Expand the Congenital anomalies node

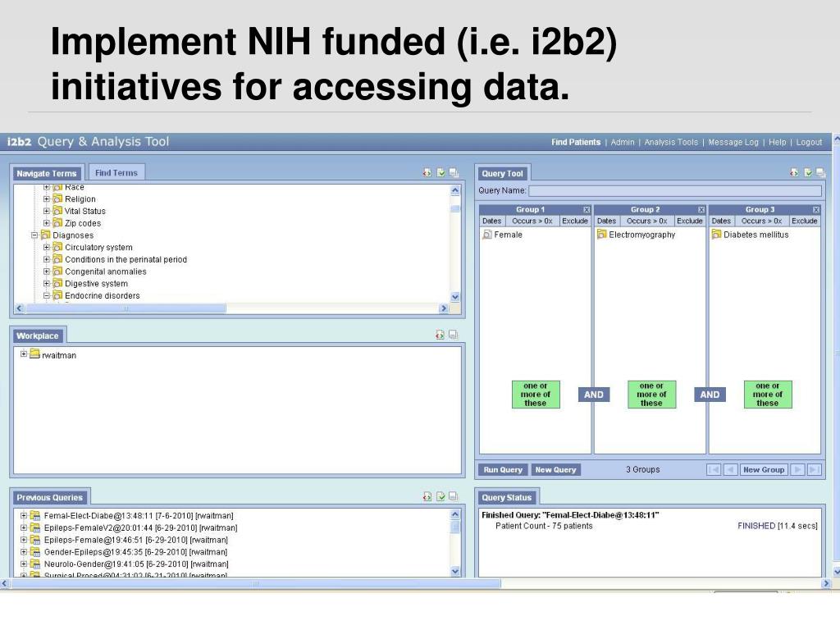pos(47,271)
